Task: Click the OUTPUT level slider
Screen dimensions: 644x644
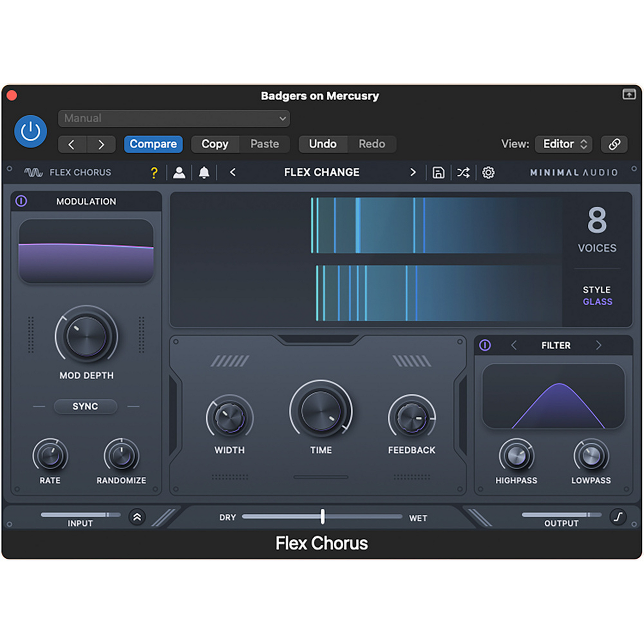Action: pyautogui.click(x=562, y=515)
